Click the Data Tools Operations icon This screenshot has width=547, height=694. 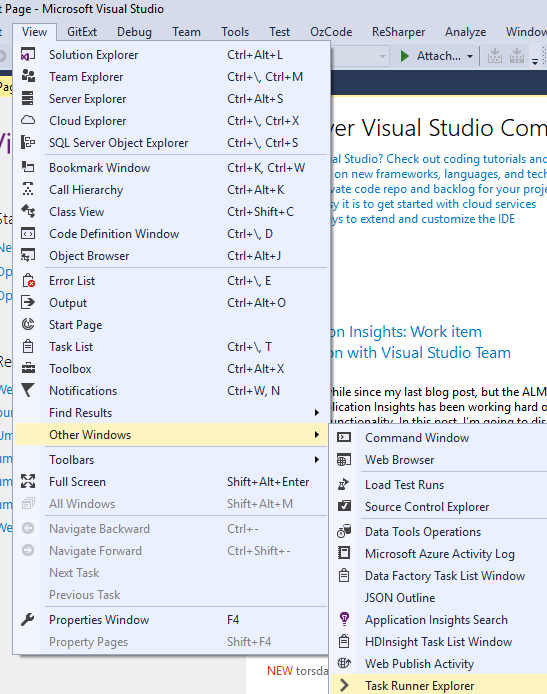[344, 532]
